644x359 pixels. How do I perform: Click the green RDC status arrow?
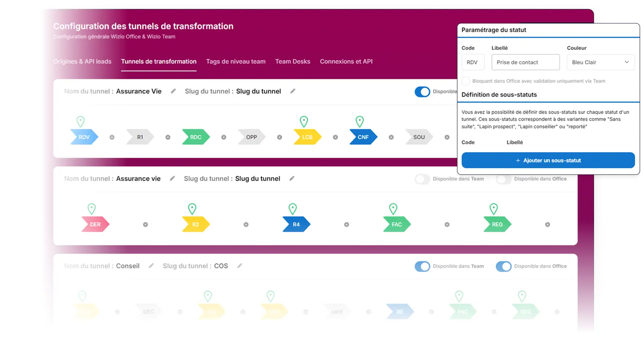pyautogui.click(x=196, y=137)
